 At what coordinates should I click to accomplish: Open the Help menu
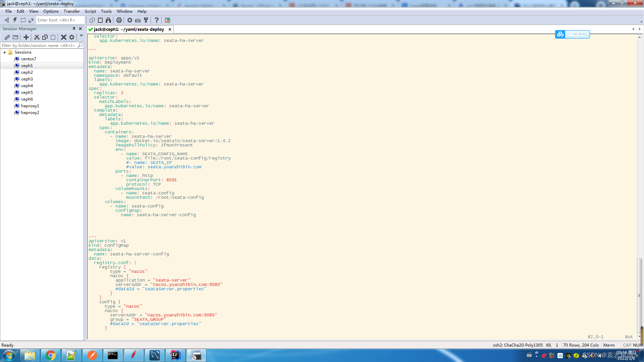coord(142,11)
